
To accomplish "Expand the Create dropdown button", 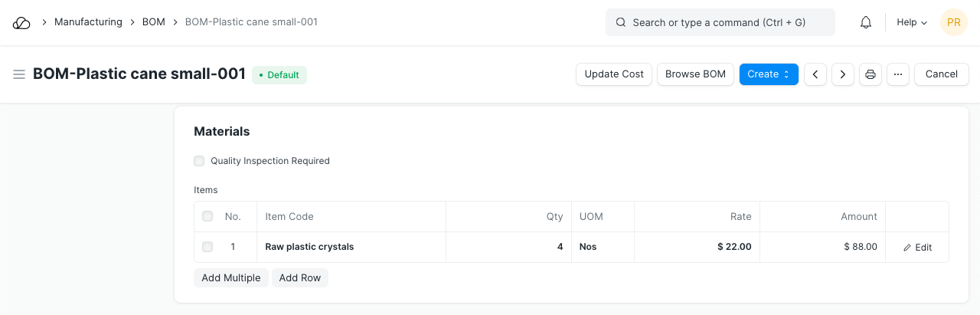I will click(769, 74).
